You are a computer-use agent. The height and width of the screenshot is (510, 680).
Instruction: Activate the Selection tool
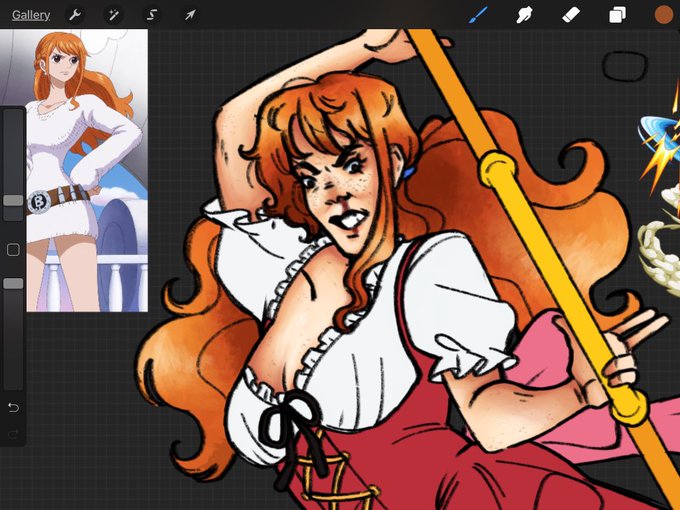coord(152,15)
